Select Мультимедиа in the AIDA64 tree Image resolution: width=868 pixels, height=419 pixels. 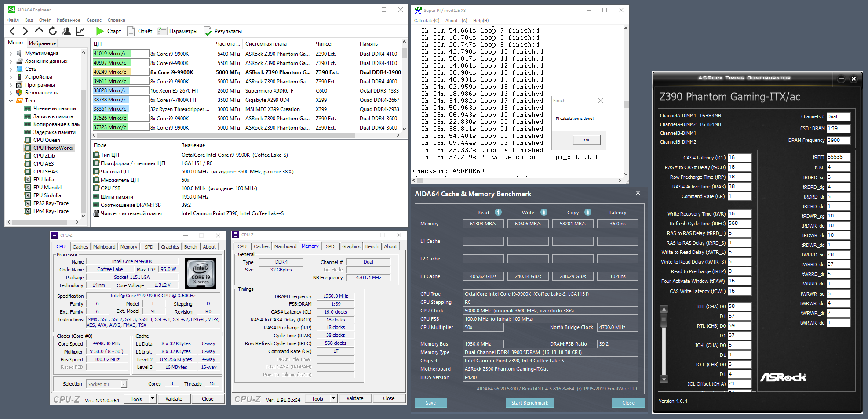point(41,53)
